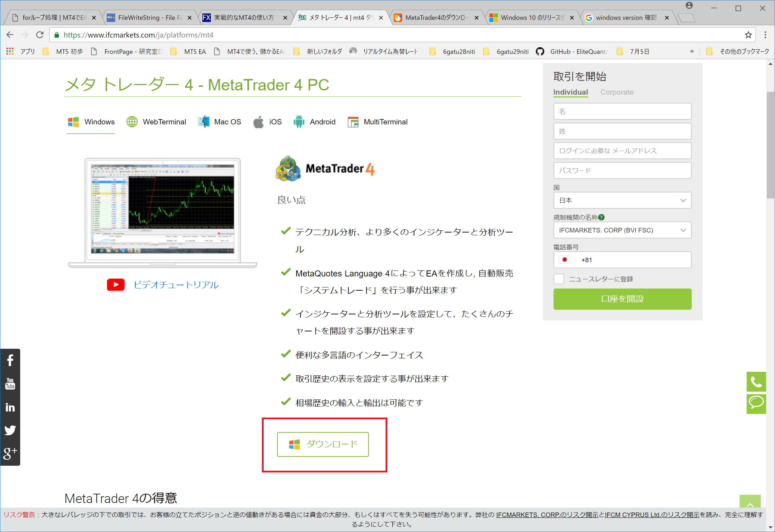Click the LinkedIn share icon
The height and width of the screenshot is (532, 775).
click(10, 407)
